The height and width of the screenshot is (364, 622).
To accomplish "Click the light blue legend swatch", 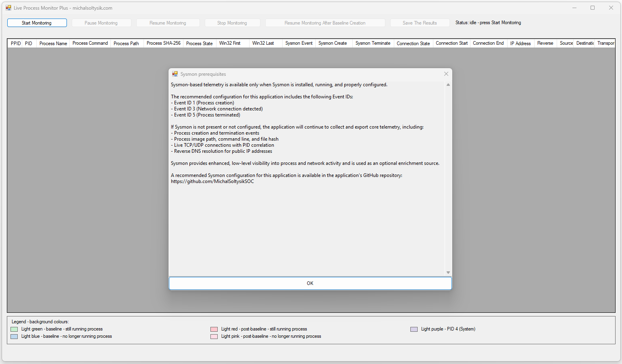I will point(14,337).
